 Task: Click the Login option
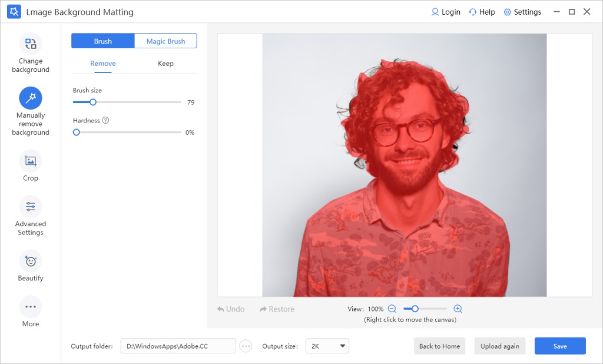(446, 11)
